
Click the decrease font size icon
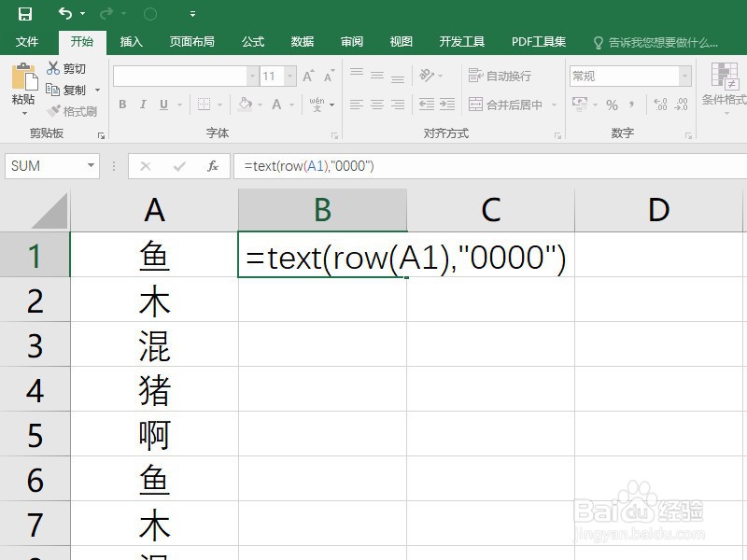coord(330,77)
